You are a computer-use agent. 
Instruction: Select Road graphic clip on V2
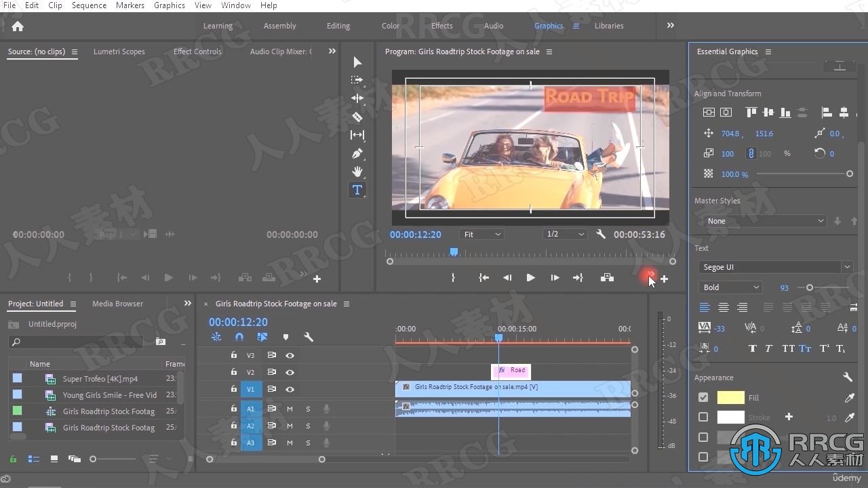[x=511, y=371]
